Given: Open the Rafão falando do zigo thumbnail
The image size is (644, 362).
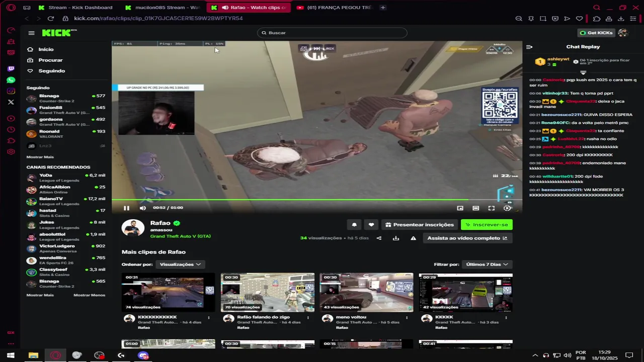Looking at the screenshot, I should point(268,292).
